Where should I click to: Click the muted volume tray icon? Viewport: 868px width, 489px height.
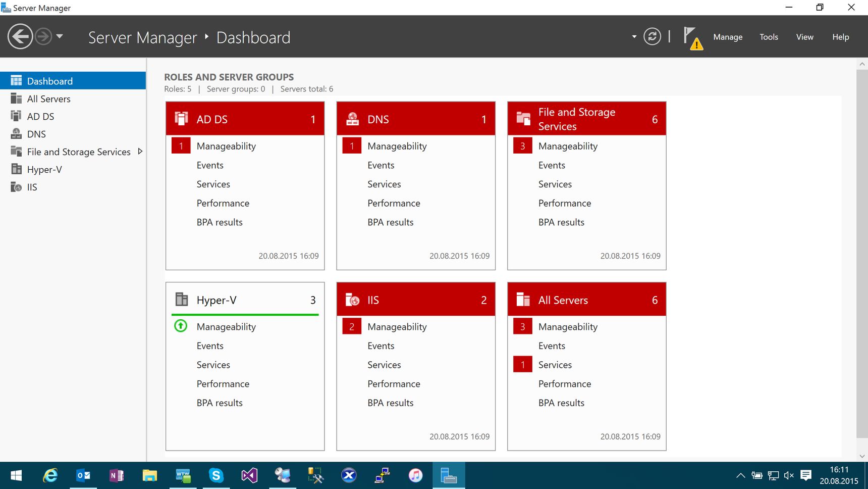point(789,475)
